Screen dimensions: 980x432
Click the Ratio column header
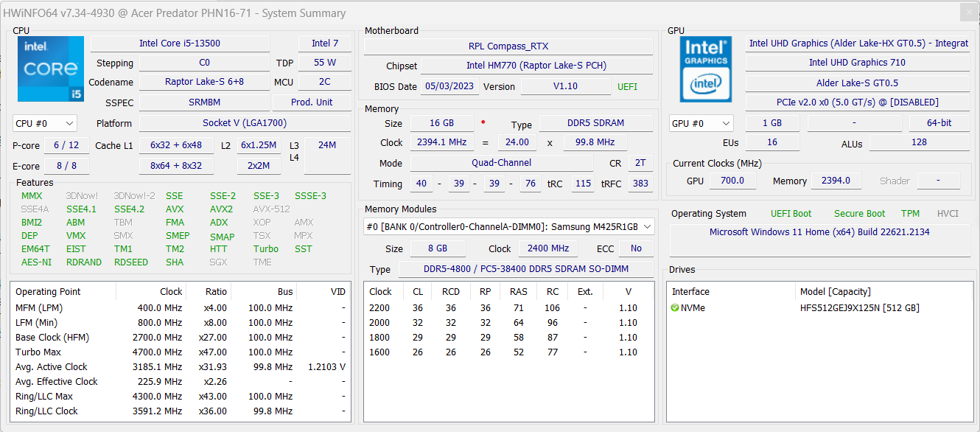pyautogui.click(x=207, y=292)
